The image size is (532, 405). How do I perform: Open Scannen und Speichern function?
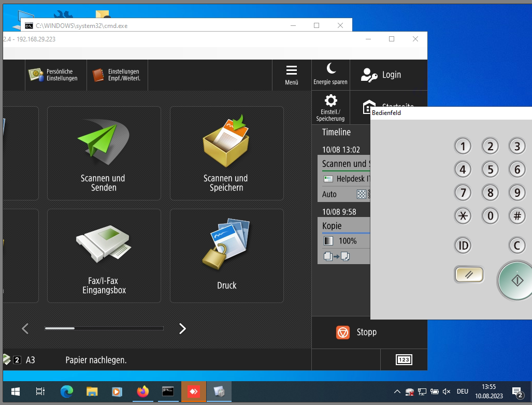226,153
